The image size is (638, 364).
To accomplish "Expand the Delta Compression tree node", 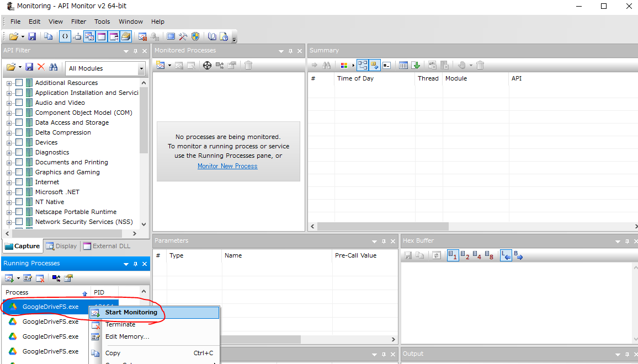I will point(9,133).
